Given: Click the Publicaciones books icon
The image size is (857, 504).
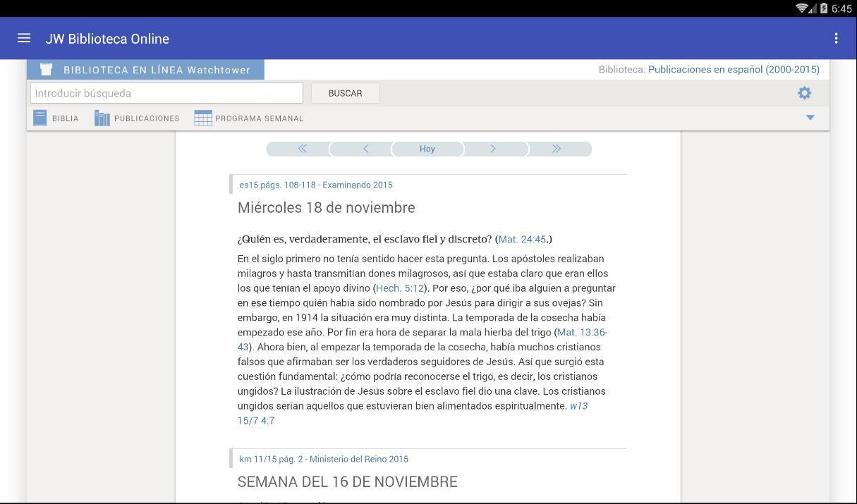Looking at the screenshot, I should 102,118.
